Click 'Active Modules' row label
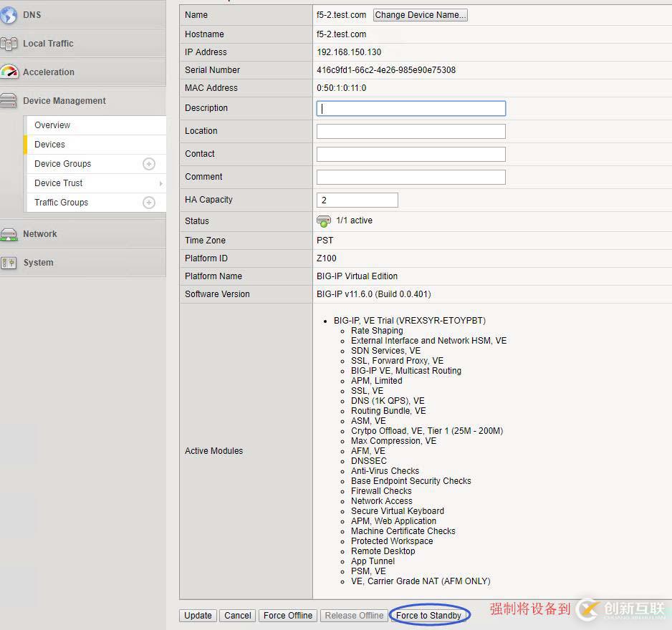Image resolution: width=672 pixels, height=630 pixels. 214,451
